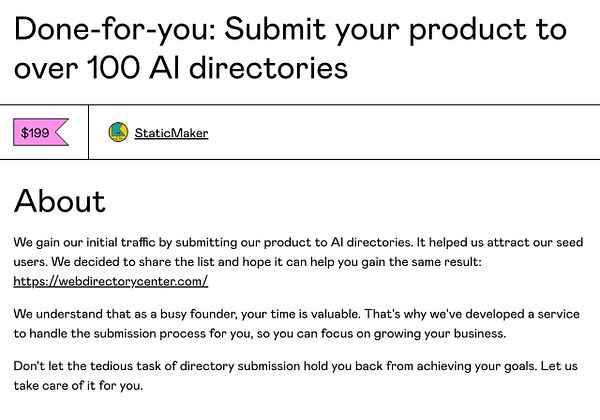Open the webdirectorycenter.com link
The width and height of the screenshot is (600, 420).
(111, 282)
